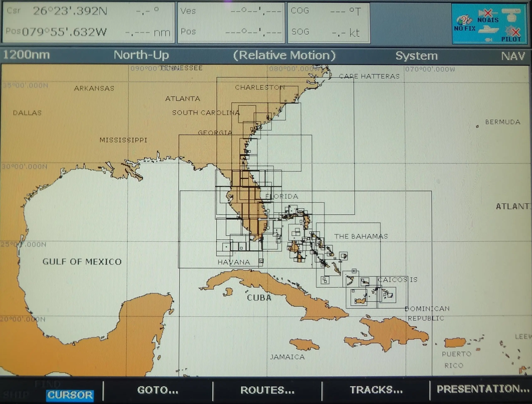The image size is (532, 404).
Task: Click the 1200nm chart range indicator
Action: (x=26, y=55)
